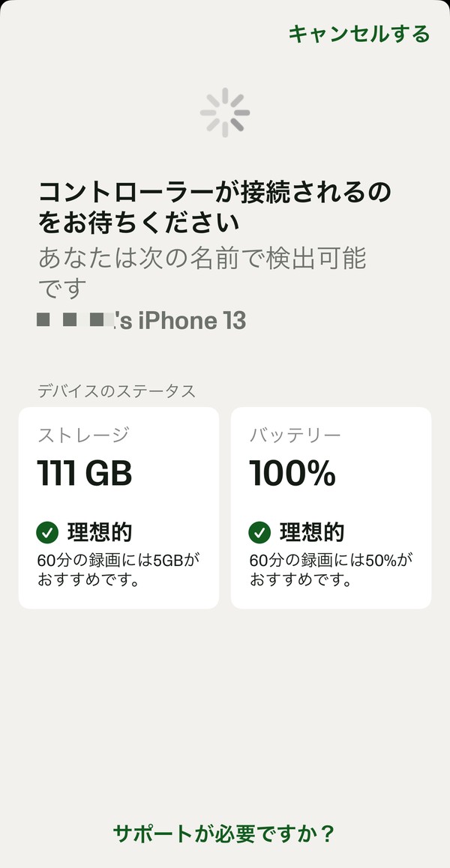The width and height of the screenshot is (450, 868).
Task: Click the green checkmark in the storage card
Action: [47, 533]
